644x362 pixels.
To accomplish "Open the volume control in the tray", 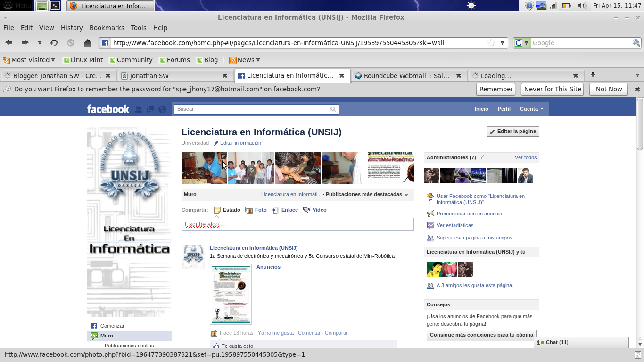I will coord(582,6).
